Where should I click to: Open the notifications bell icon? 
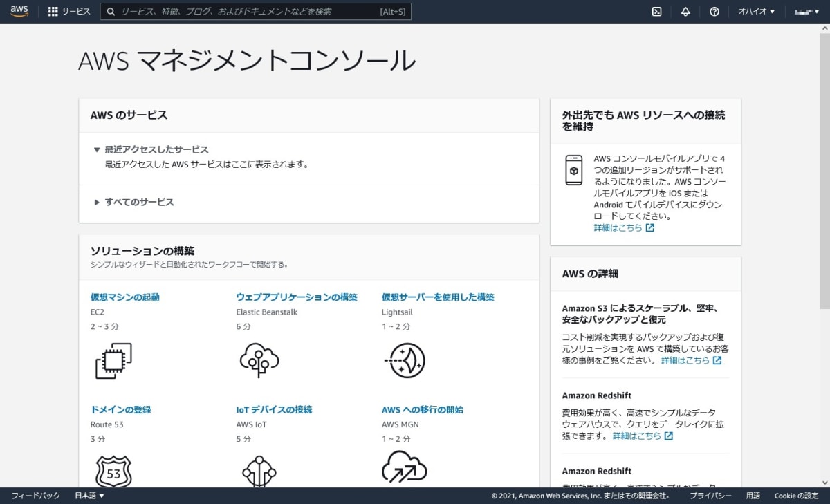tap(685, 12)
